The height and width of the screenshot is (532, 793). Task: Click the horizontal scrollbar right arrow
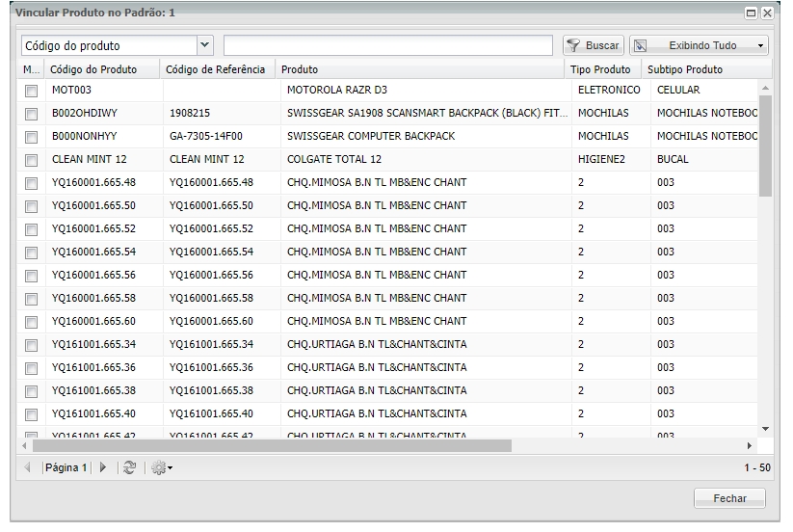750,445
